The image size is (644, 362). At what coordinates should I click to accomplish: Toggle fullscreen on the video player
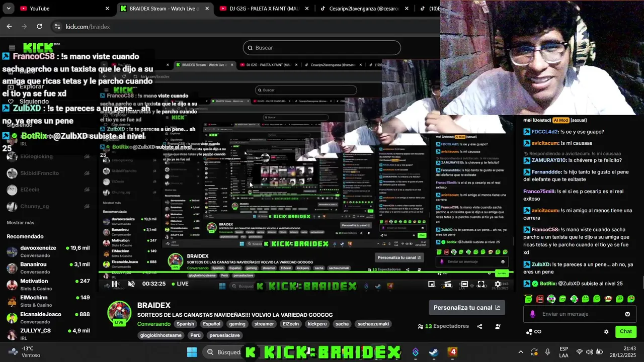(481, 284)
